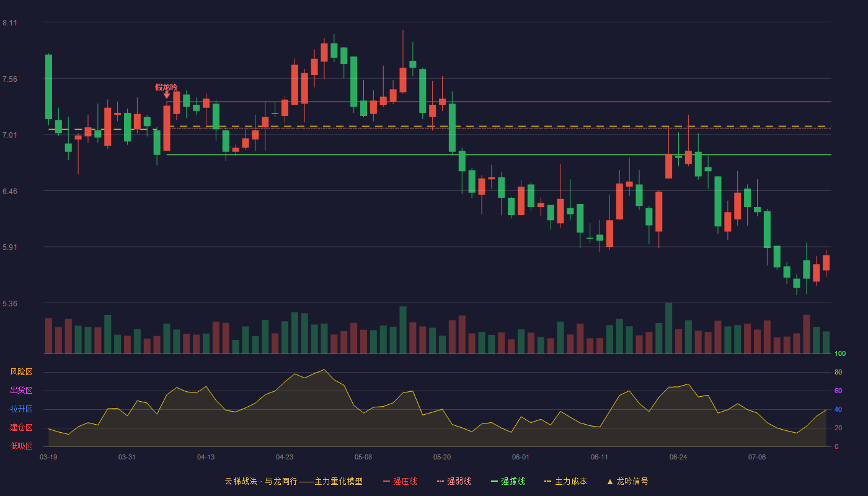The image size is (868, 496).
Task: Select the 低吸区 zone label
Action: [21, 446]
